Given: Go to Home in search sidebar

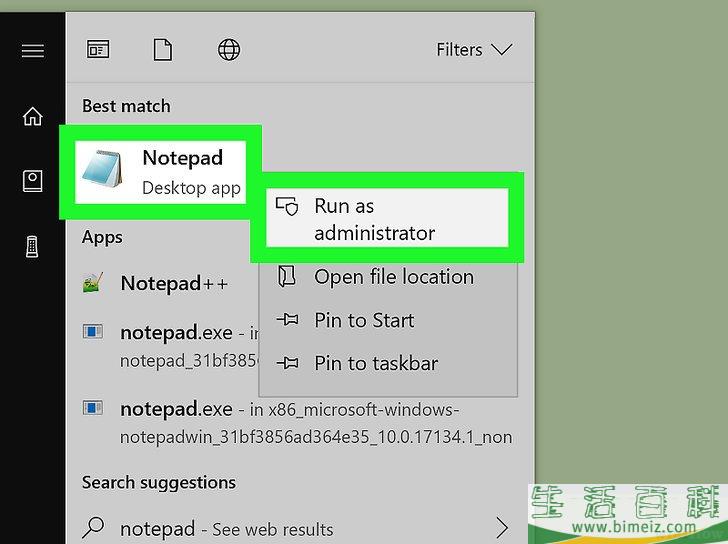Looking at the screenshot, I should tap(32, 116).
